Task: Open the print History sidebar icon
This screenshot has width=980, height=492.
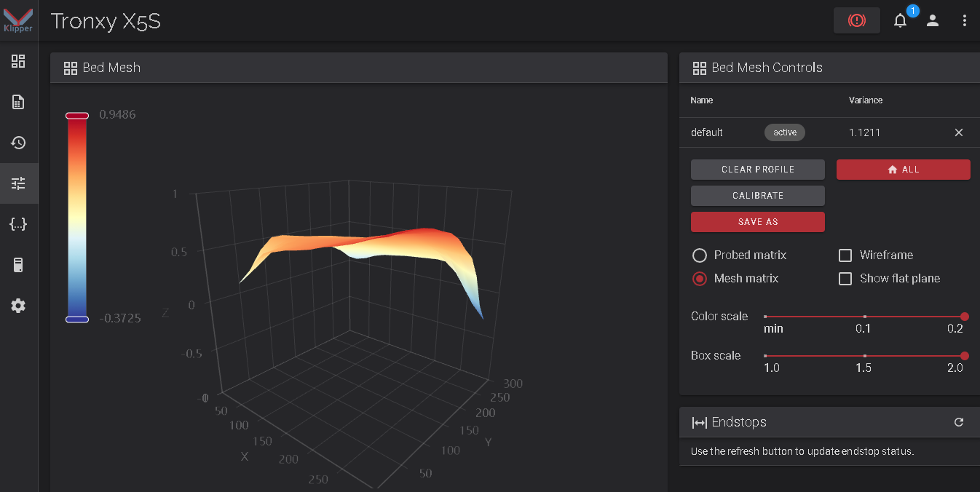Action: [18, 143]
